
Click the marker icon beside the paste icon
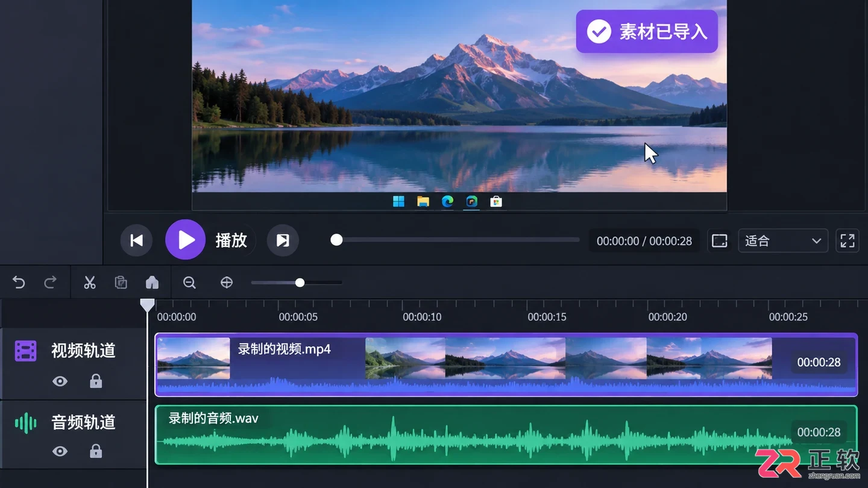(x=152, y=283)
